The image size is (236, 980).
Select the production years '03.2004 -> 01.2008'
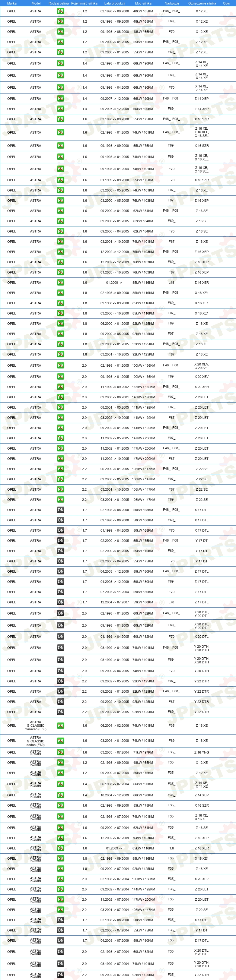[x=115, y=741]
